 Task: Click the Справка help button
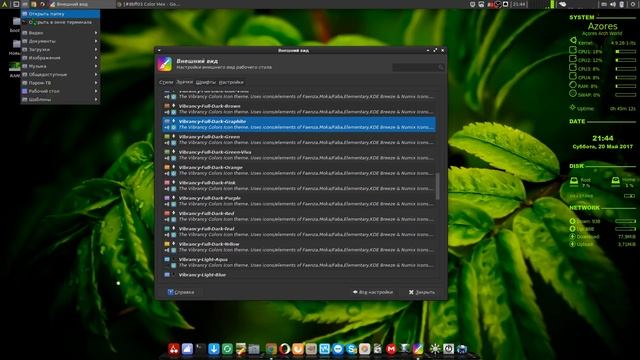(181, 292)
